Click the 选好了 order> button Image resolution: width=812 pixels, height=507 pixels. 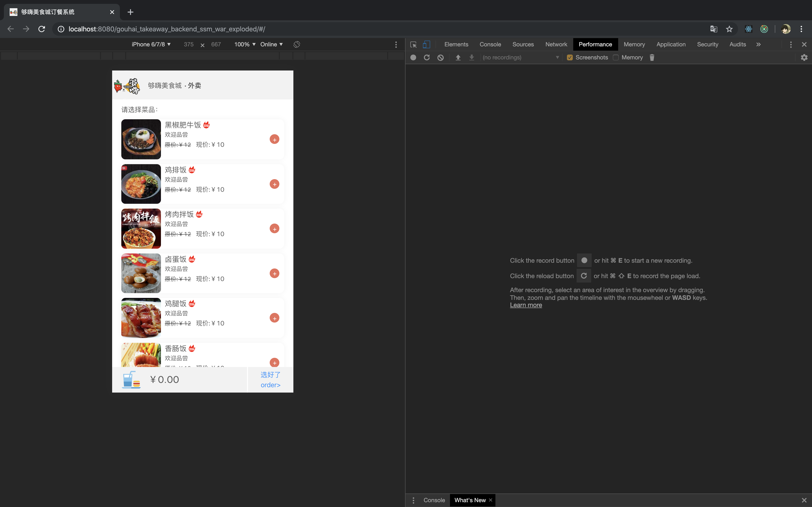270,380
